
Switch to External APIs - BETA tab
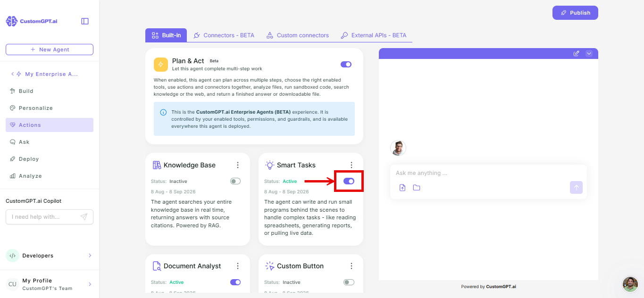[x=373, y=35]
